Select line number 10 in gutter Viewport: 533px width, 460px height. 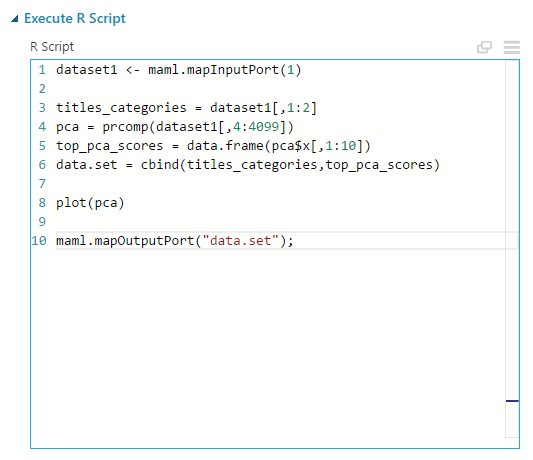click(39, 241)
